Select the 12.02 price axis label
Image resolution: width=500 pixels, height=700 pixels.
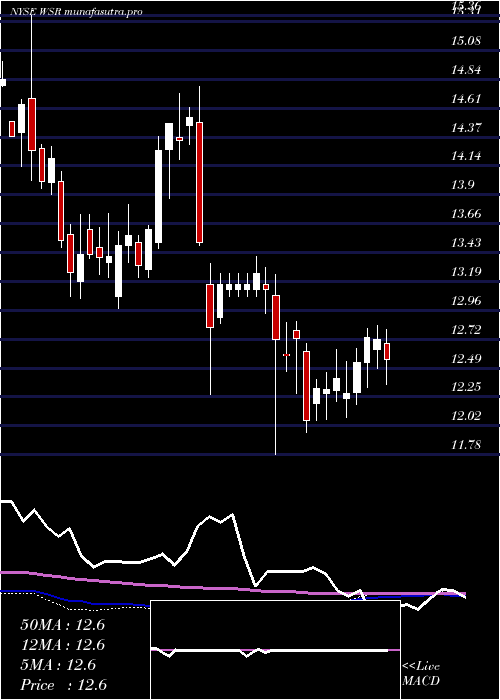[x=466, y=416]
